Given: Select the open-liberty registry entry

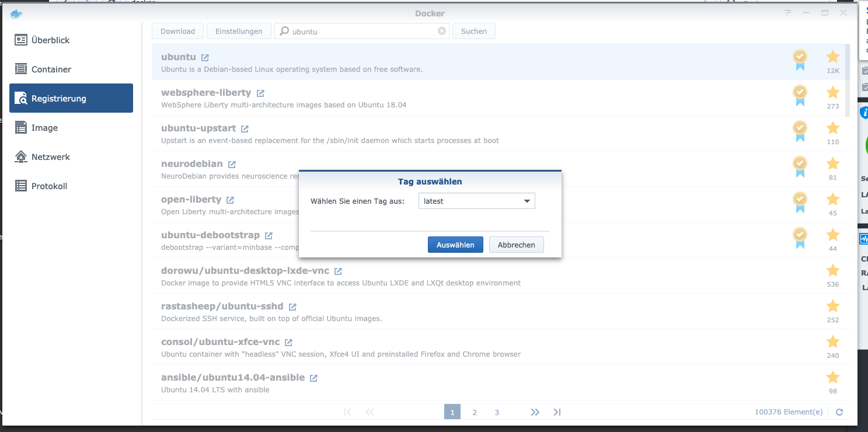Looking at the screenshot, I should tap(191, 200).
